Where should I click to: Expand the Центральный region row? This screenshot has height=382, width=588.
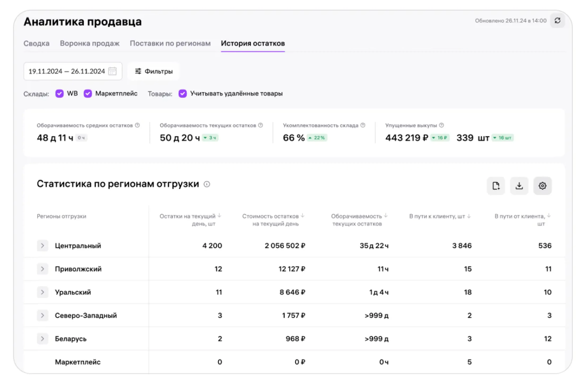[x=43, y=246]
